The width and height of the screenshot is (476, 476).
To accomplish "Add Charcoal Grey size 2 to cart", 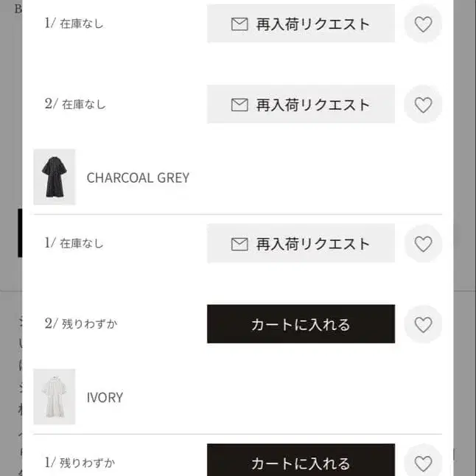I will [x=301, y=324].
